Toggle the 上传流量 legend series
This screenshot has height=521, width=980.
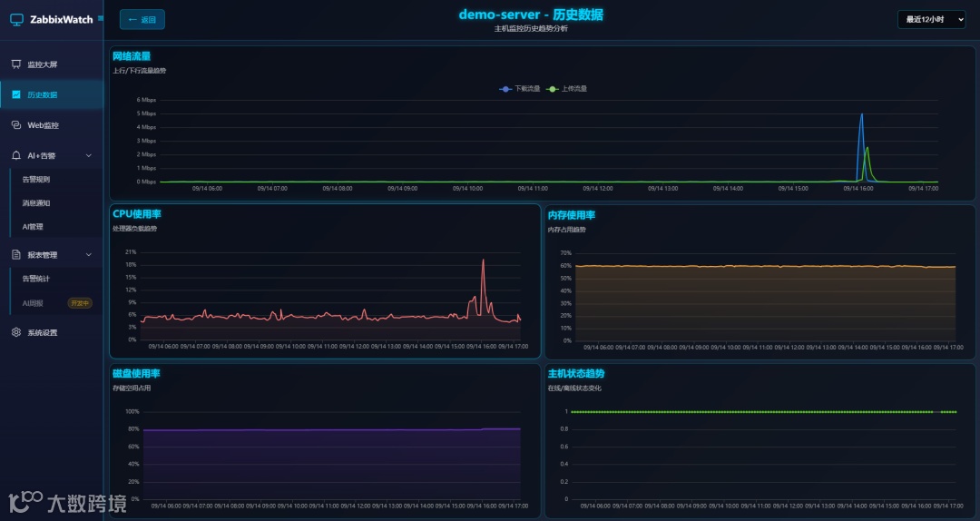point(567,89)
